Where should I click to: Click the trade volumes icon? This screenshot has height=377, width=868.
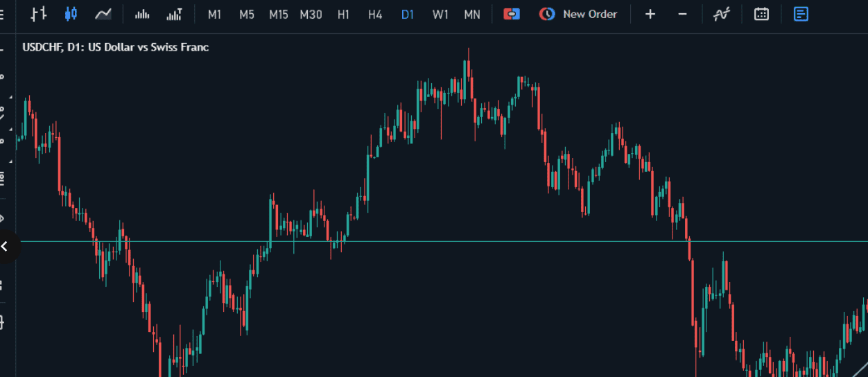click(x=174, y=14)
